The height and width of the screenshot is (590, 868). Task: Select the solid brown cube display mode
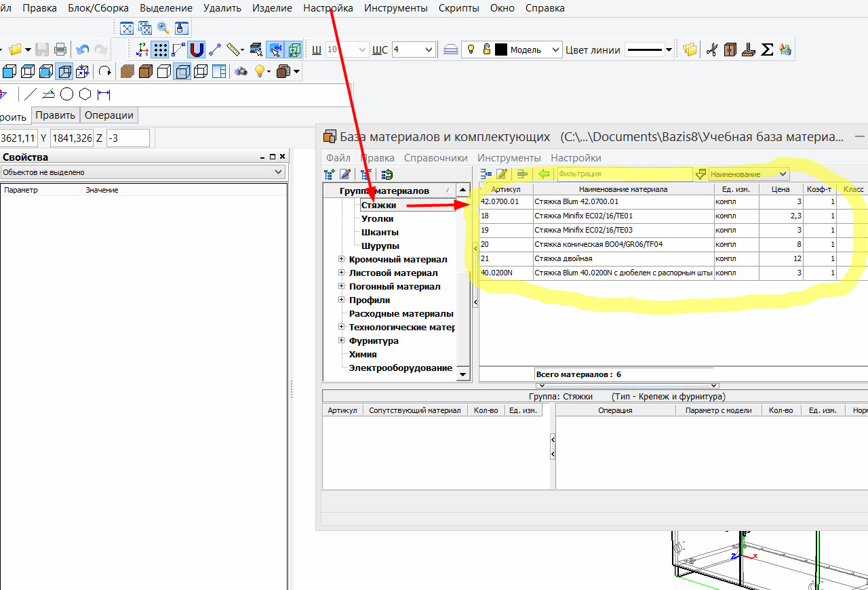point(146,71)
